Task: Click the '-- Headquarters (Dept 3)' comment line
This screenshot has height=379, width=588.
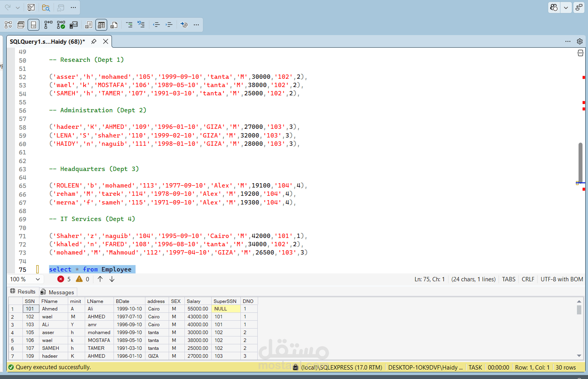Action: click(94, 169)
